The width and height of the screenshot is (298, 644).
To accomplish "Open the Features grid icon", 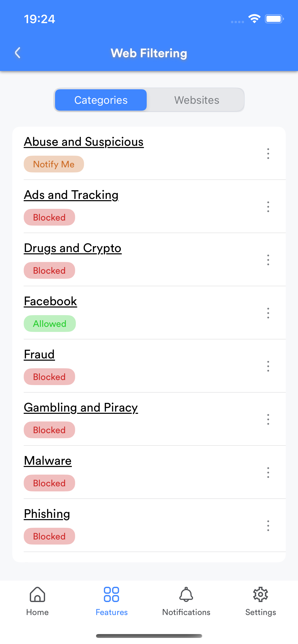I will [112, 594].
